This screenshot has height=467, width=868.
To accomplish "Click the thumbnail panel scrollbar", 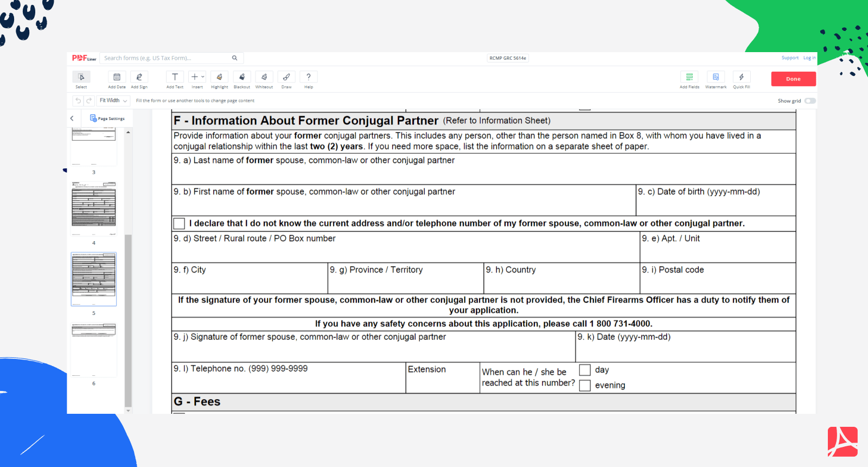I will click(x=128, y=320).
